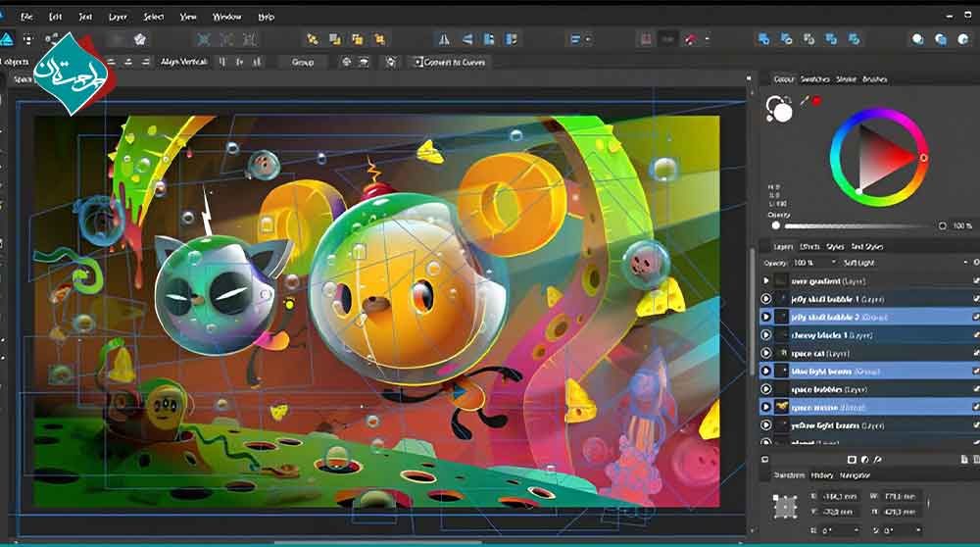Pick the colour picker eyedropper icon

pos(805,100)
